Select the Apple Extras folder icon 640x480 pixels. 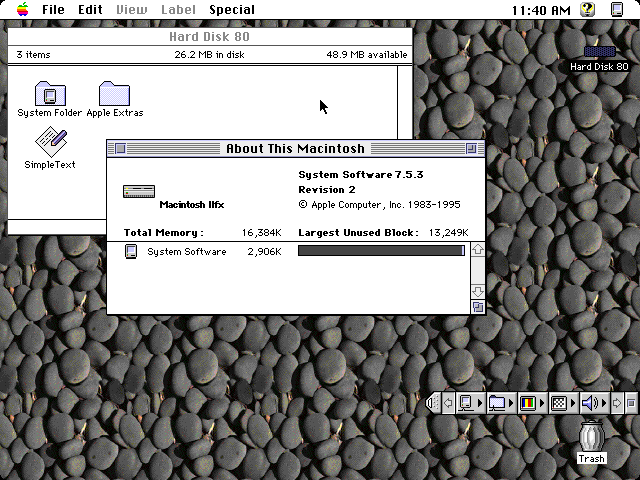pos(114,93)
